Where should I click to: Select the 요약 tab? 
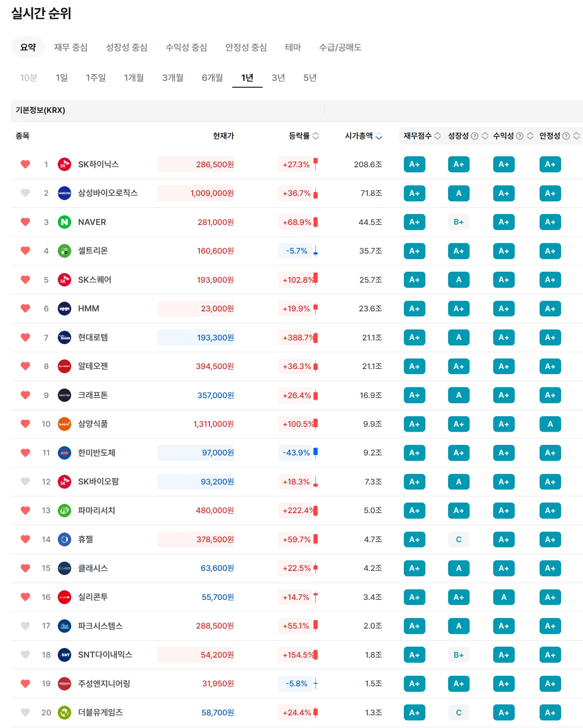28,47
